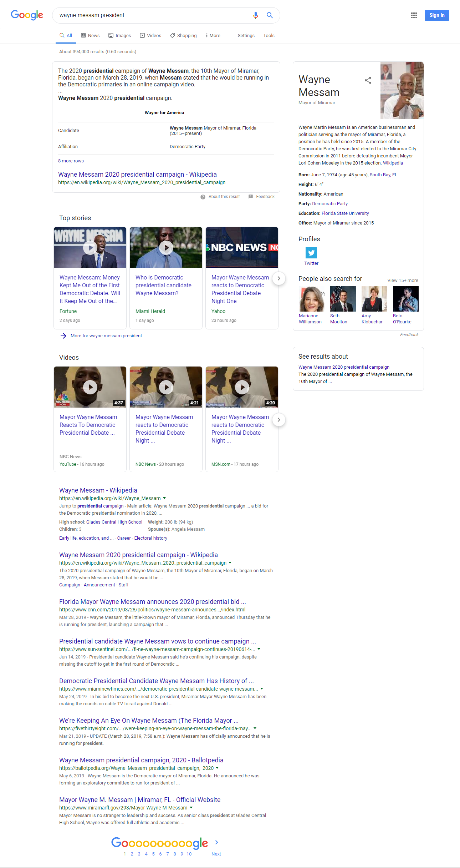Click the Beto O'Rourke thumbnail
This screenshot has width=460, height=868.
(405, 299)
